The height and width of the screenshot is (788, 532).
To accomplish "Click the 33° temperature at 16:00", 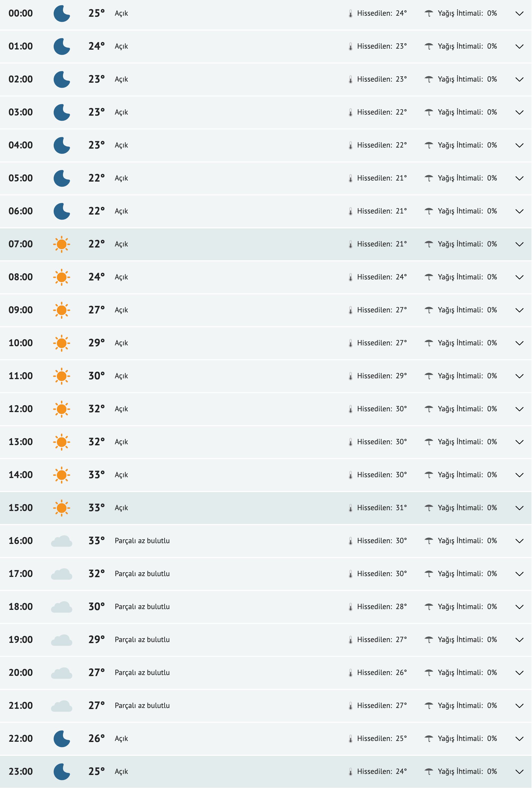I will coord(96,541).
